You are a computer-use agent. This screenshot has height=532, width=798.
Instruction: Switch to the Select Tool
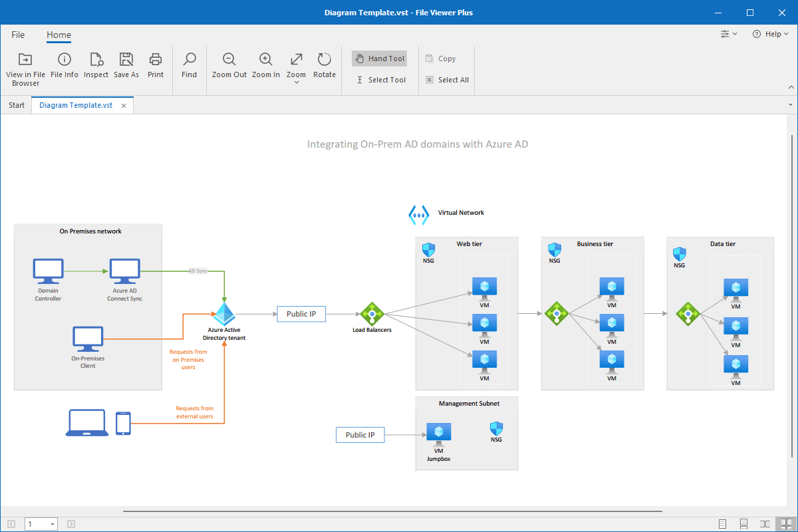[x=379, y=80]
